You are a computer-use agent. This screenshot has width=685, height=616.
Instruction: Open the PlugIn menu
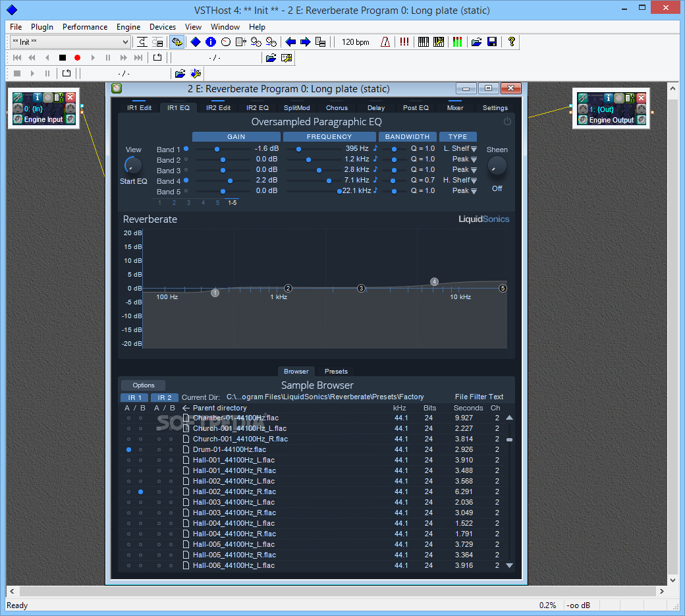[x=42, y=26]
